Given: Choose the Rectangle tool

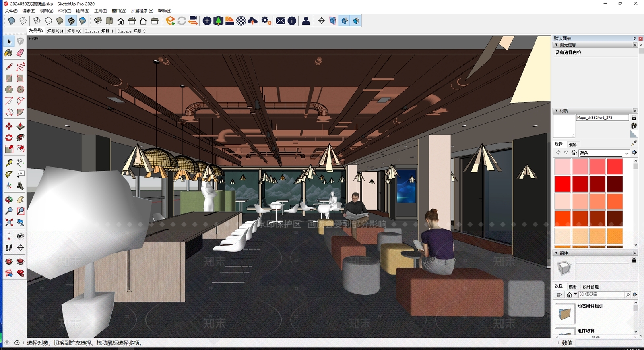Looking at the screenshot, I should click(x=9, y=78).
